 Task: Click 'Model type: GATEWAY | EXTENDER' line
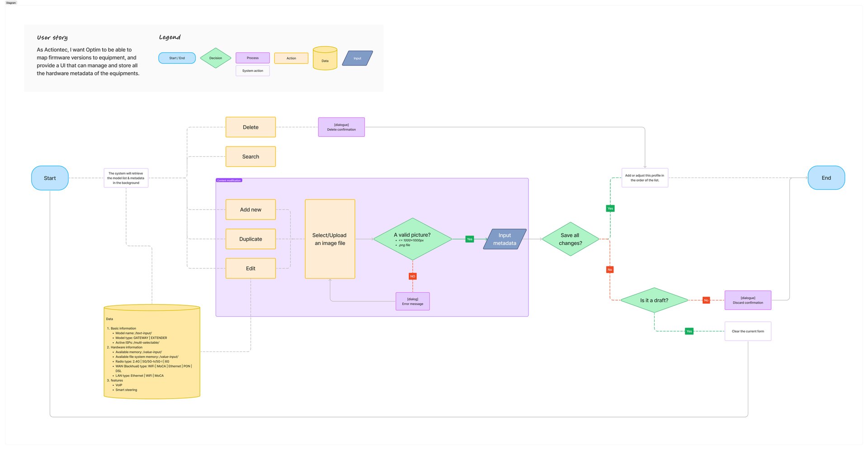coord(141,338)
